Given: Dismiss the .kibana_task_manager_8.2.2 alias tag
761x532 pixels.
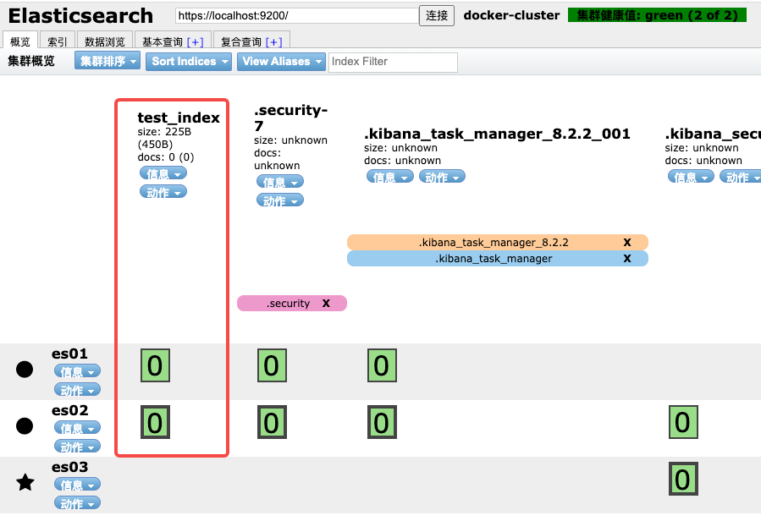Looking at the screenshot, I should tap(626, 241).
